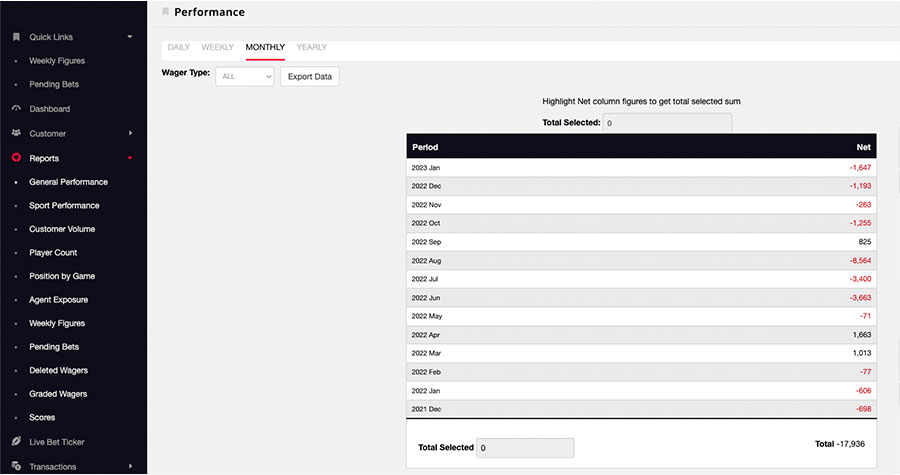Select net value -3,400 for 2022 Jul
900x475 pixels.
[x=860, y=279]
